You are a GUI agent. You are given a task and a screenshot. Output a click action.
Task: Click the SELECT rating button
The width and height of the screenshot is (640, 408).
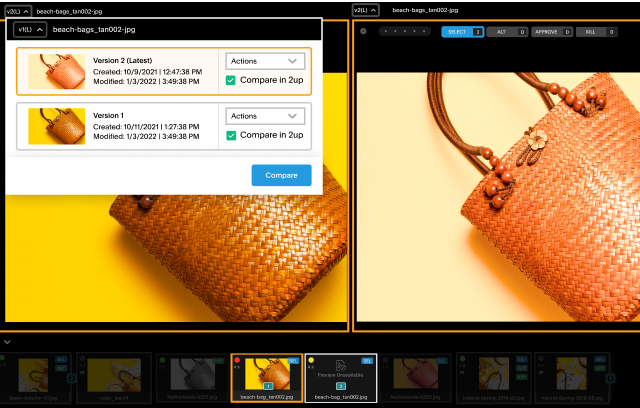[x=462, y=32]
